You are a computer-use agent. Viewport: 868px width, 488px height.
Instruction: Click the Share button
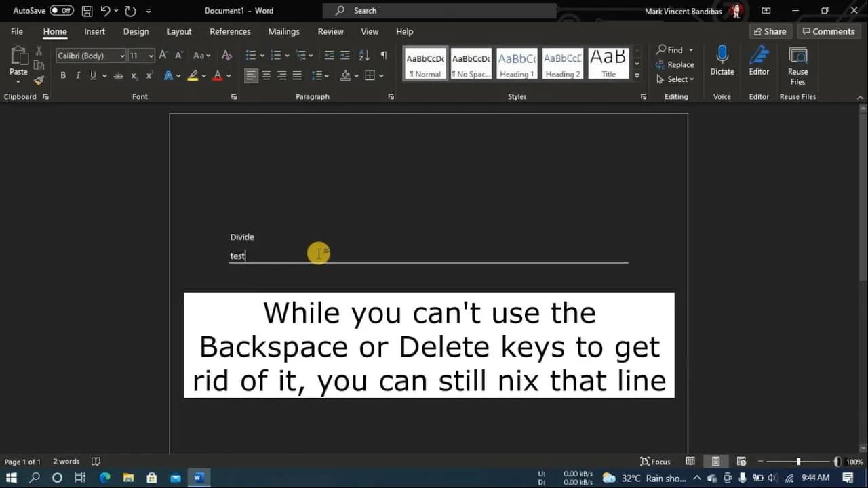click(x=770, y=31)
